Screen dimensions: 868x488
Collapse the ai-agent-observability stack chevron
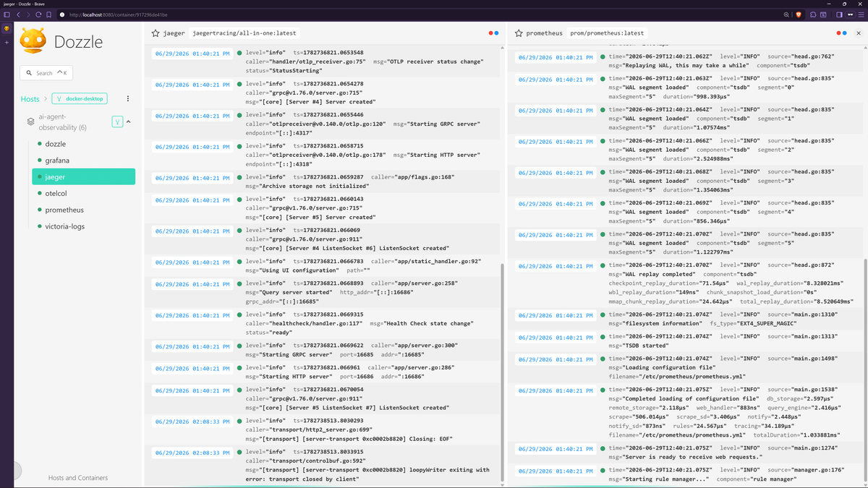[129, 122]
